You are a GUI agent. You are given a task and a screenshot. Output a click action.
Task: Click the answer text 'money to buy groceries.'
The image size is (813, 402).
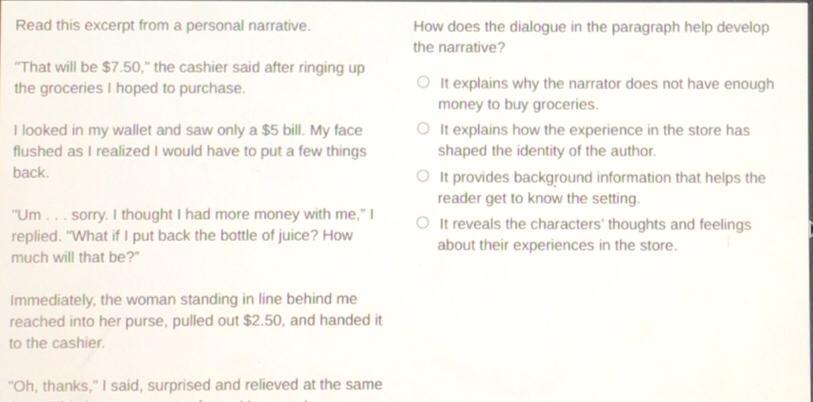(518, 105)
